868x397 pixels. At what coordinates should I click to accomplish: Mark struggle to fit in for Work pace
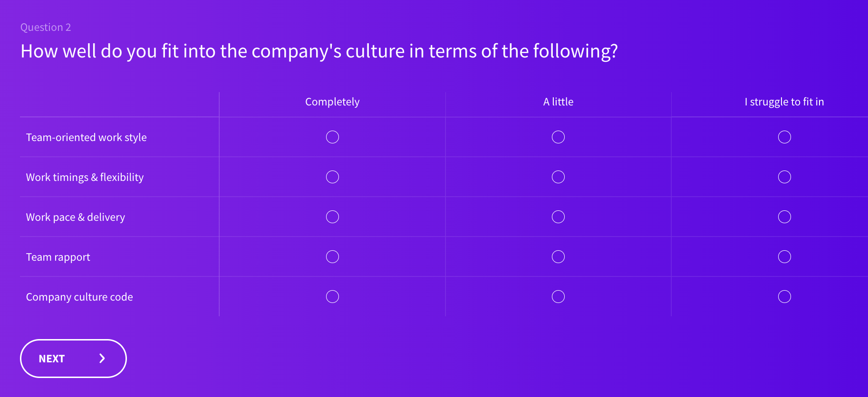[784, 217]
